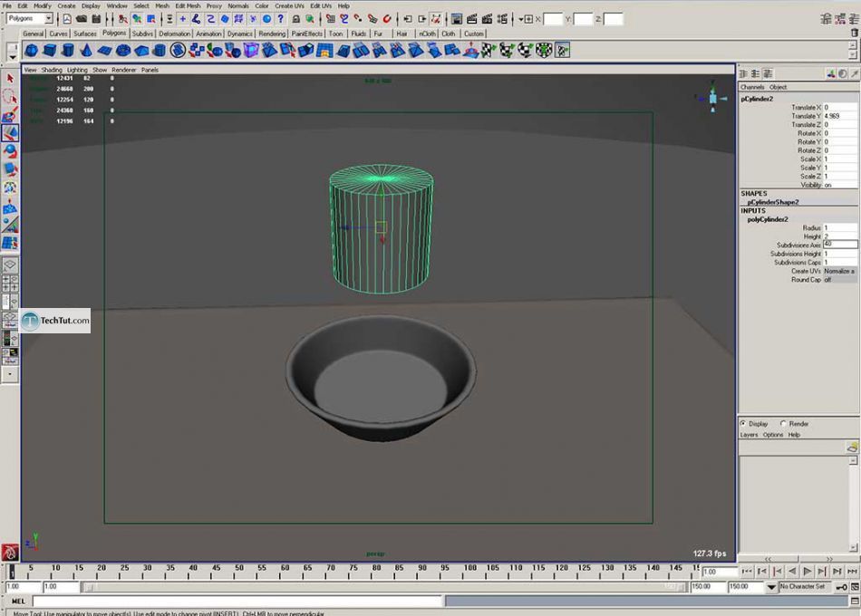Switch to single perspective view layout
Viewport: 861px width, 616px height.
click(x=10, y=265)
